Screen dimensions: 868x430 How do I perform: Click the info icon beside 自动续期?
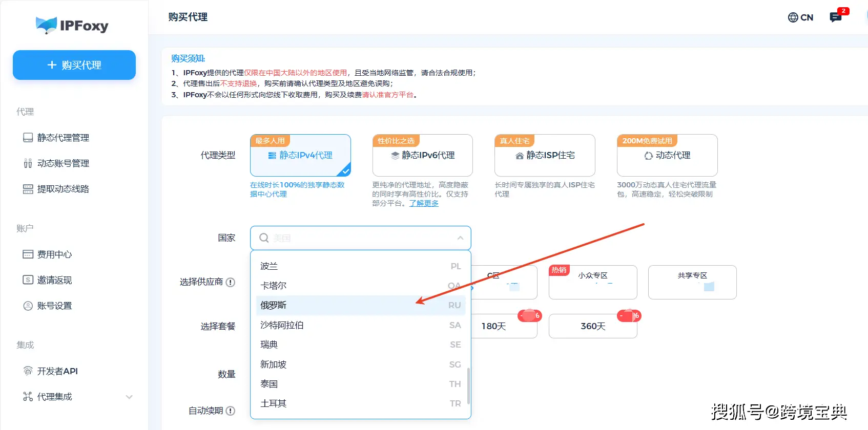231,411
